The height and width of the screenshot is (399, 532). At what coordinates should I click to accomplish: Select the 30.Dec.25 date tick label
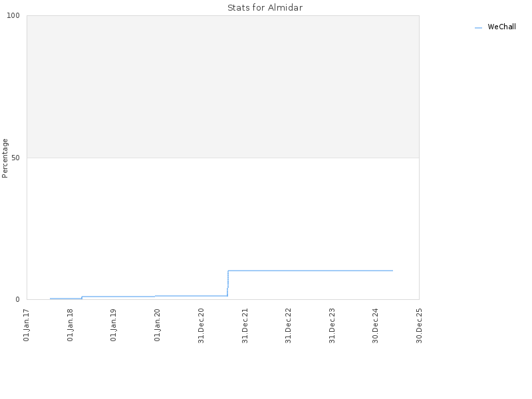pyautogui.click(x=419, y=325)
